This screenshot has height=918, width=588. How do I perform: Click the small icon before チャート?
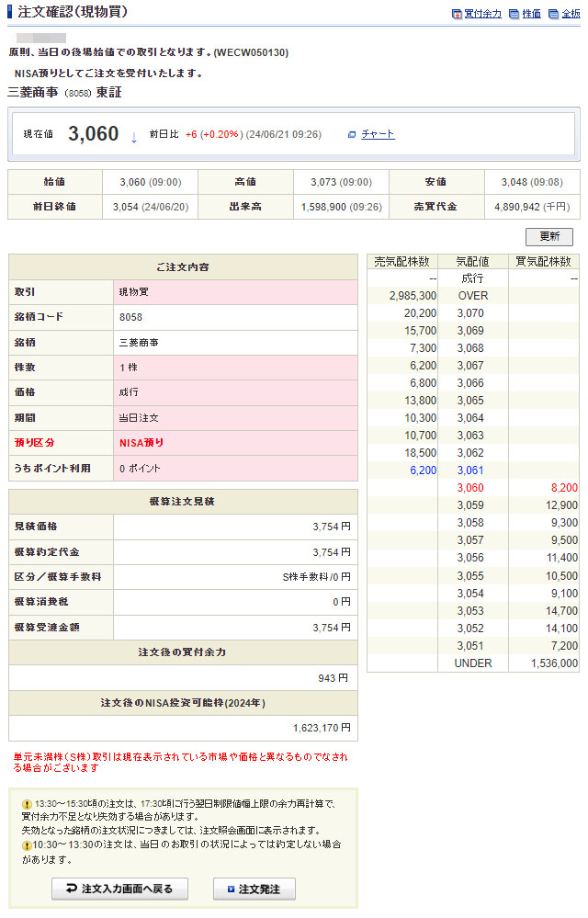[x=352, y=134]
